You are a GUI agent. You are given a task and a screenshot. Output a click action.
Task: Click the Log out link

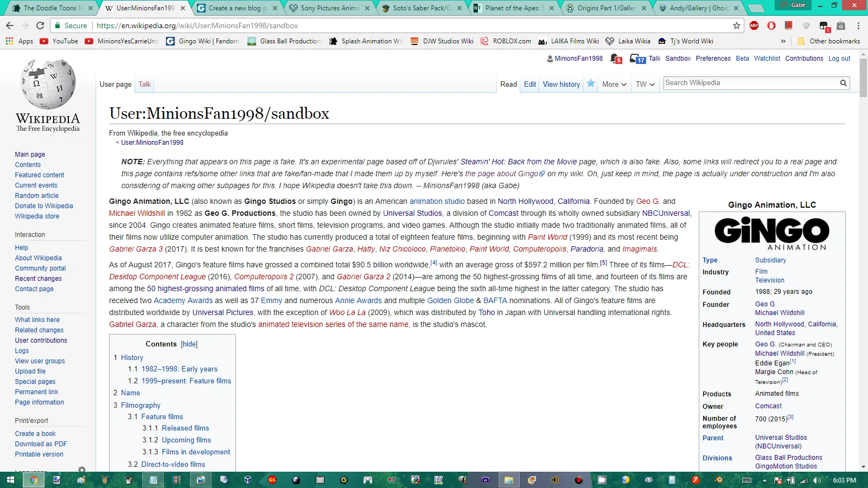click(839, 59)
